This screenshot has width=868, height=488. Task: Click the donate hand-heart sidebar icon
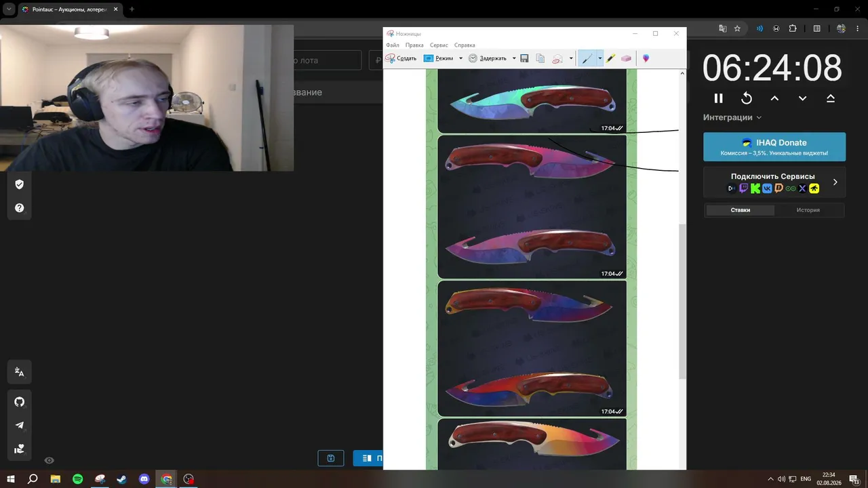coord(19,449)
